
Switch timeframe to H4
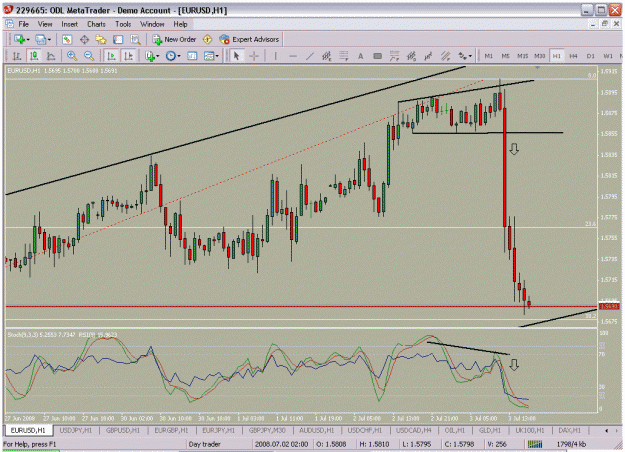pyautogui.click(x=574, y=56)
